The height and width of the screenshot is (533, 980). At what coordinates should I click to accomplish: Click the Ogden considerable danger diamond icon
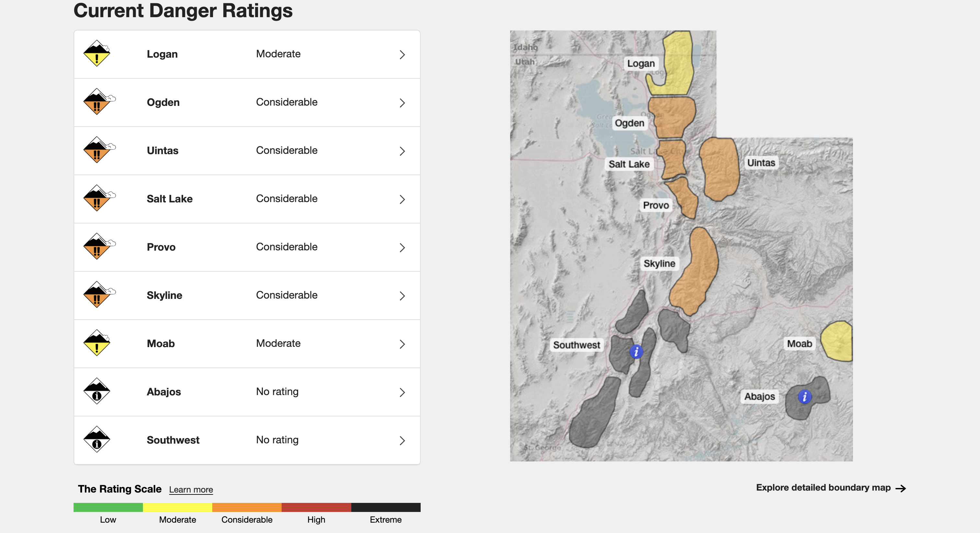tap(97, 102)
